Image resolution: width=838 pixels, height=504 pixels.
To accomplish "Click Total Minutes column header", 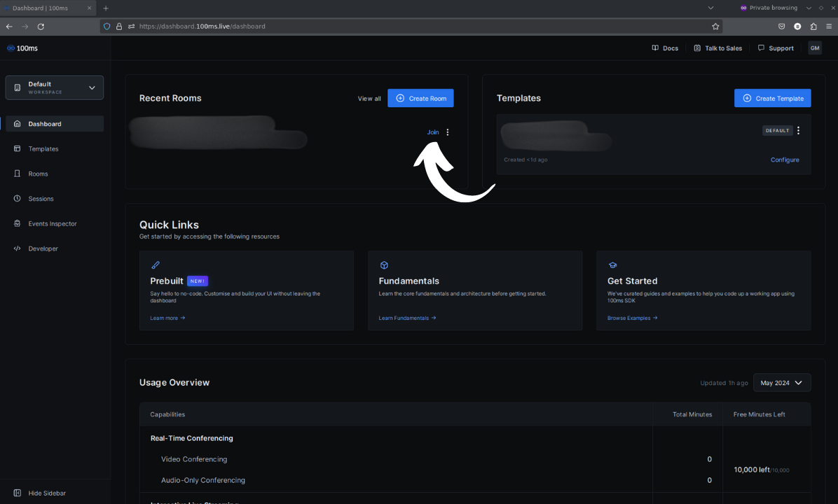I will pos(692,414).
